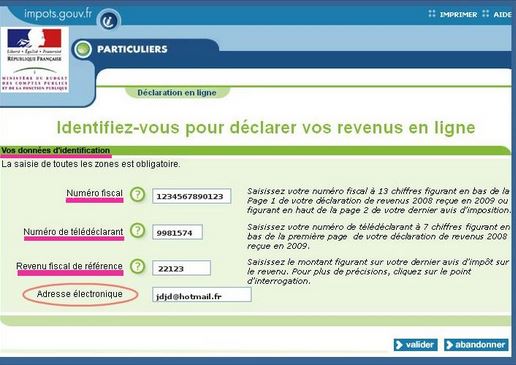Click the République Française logo
The width and height of the screenshot is (516, 365).
point(35,60)
